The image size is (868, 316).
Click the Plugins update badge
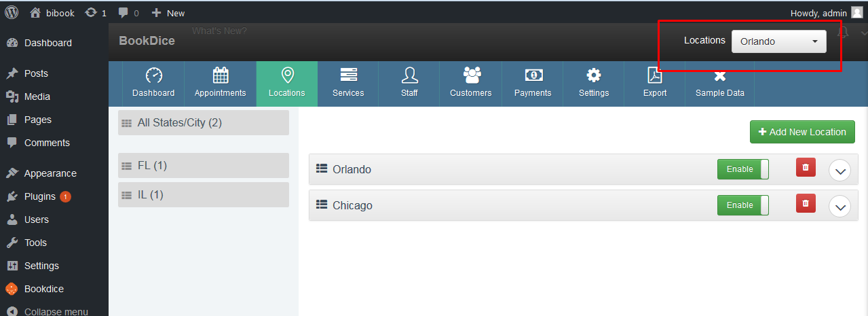click(x=66, y=196)
